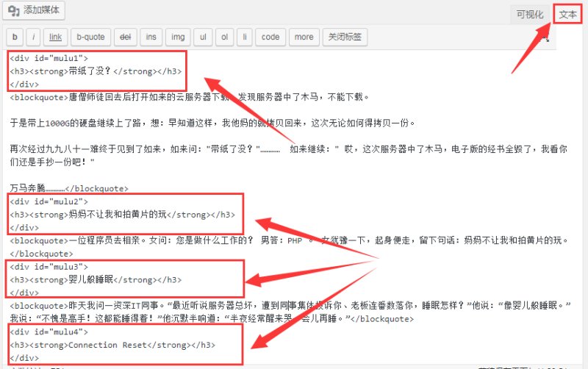This screenshot has width=588, height=369.
Task: Insert a hyperlink using link button
Action: pyautogui.click(x=56, y=37)
